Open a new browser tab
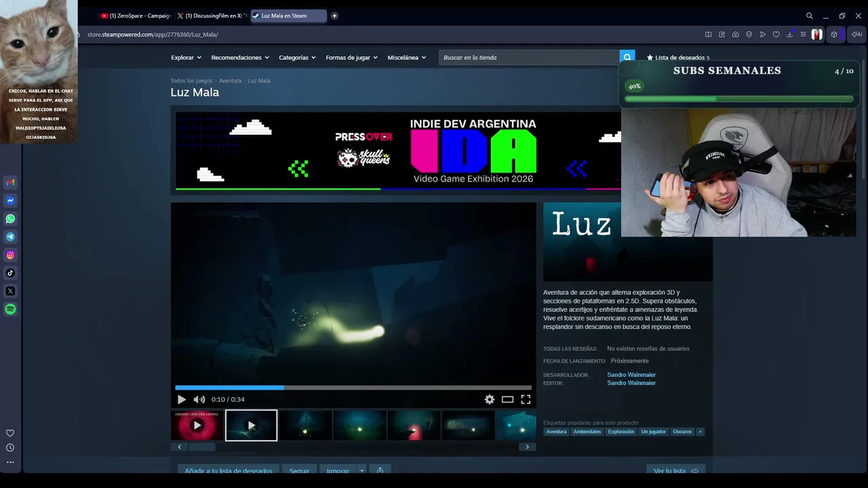The image size is (868, 488). click(334, 16)
